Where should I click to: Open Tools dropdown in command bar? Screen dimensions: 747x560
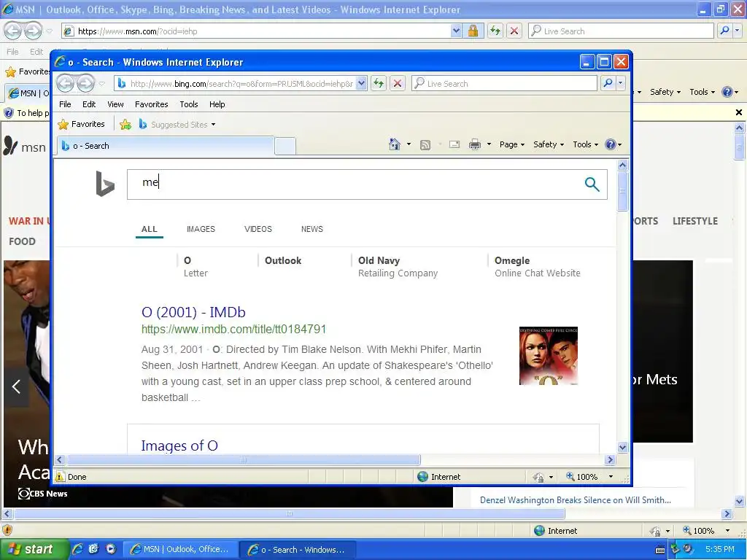pyautogui.click(x=585, y=144)
